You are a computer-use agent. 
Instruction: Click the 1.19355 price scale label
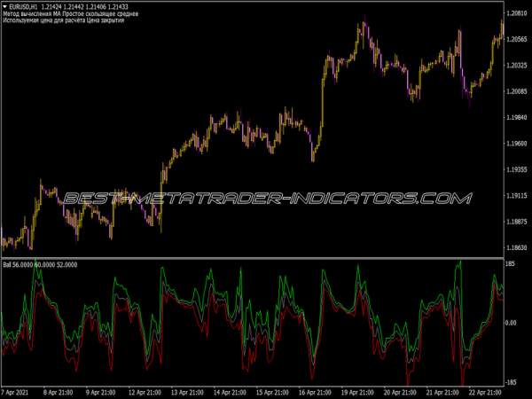(516, 169)
